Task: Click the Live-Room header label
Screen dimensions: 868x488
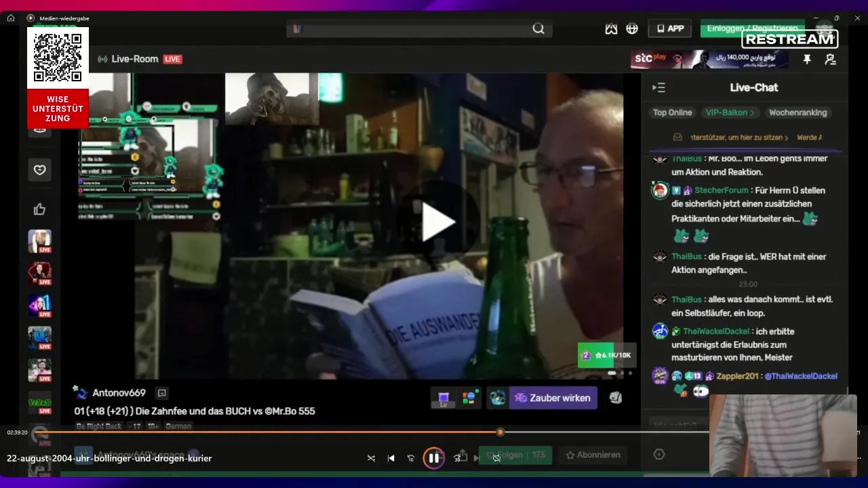Action: click(x=135, y=59)
